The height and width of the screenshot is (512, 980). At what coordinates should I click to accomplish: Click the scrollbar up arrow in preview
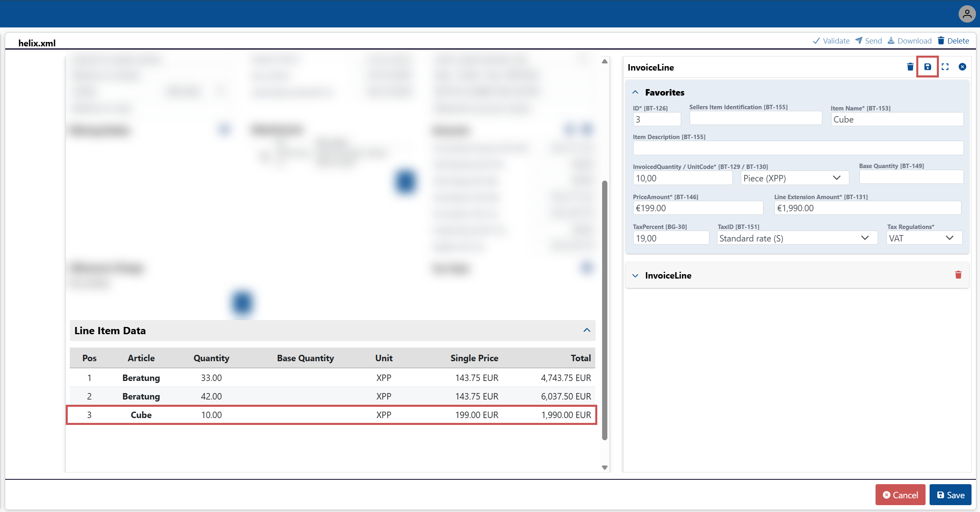point(605,62)
